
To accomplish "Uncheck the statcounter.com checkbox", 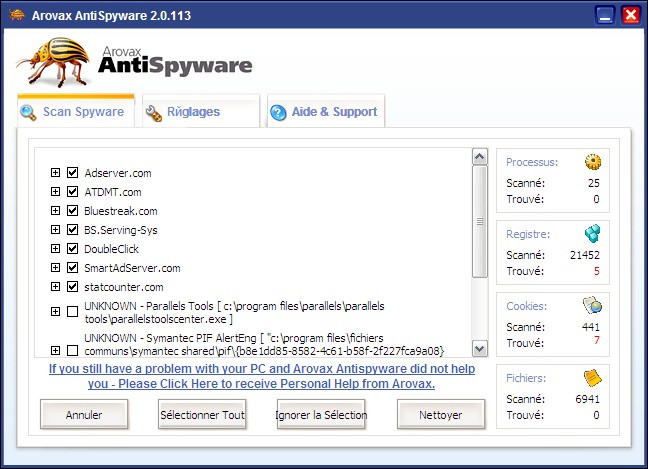I will coord(72,286).
